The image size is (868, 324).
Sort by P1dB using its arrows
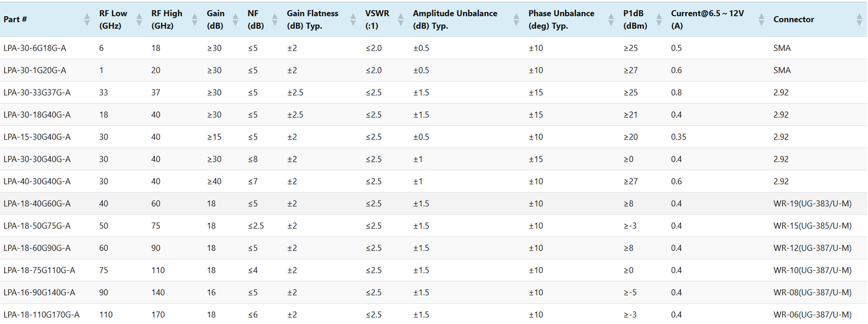659,20
